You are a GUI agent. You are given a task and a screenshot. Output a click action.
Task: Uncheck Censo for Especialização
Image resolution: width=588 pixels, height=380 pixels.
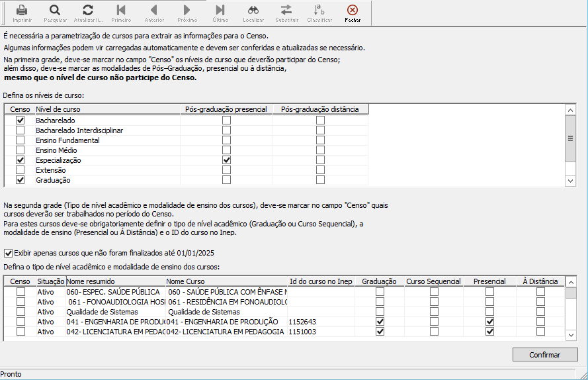pos(21,160)
